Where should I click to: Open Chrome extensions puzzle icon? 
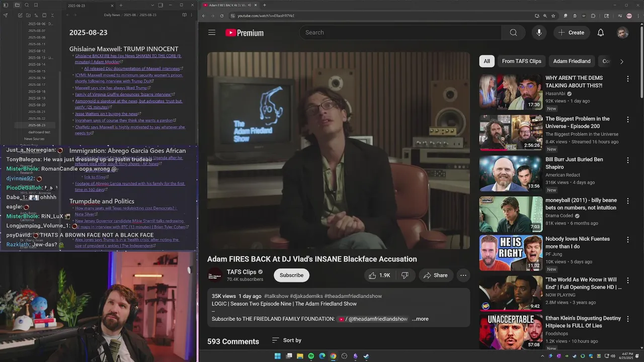coord(593,16)
